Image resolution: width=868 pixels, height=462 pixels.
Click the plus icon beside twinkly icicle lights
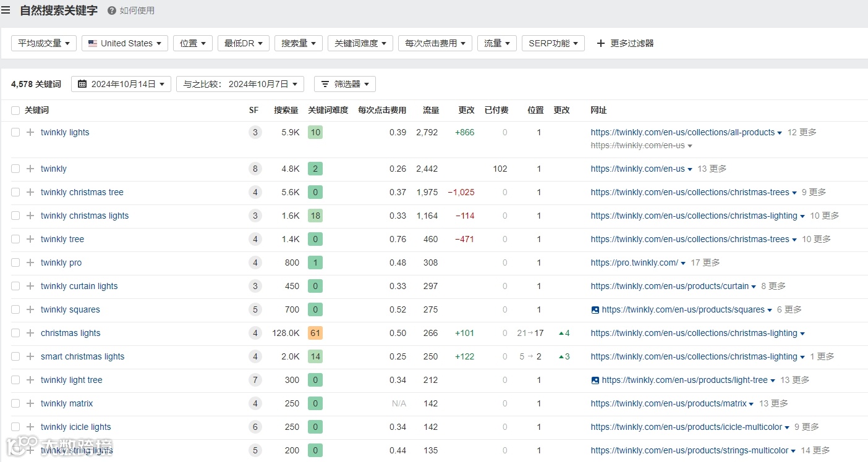coord(30,427)
